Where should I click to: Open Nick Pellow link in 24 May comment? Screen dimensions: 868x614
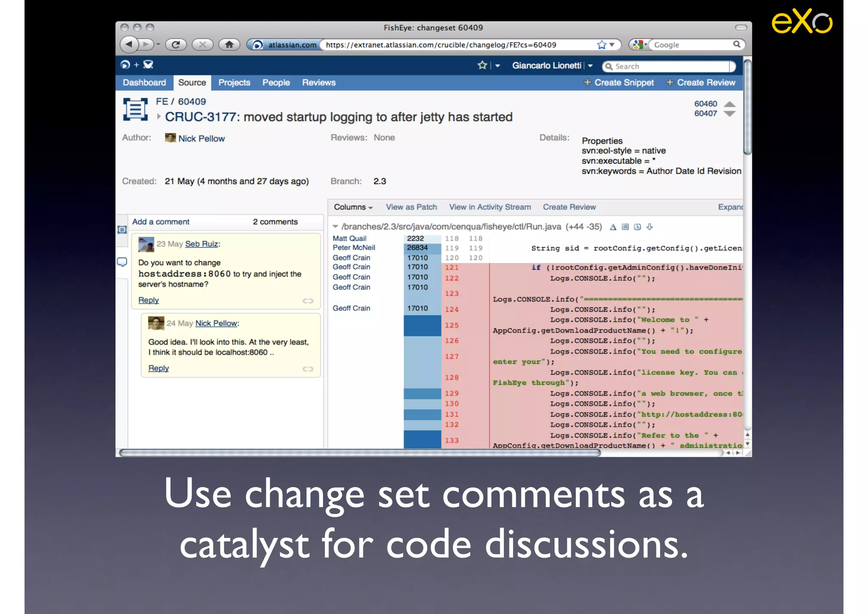click(x=216, y=324)
